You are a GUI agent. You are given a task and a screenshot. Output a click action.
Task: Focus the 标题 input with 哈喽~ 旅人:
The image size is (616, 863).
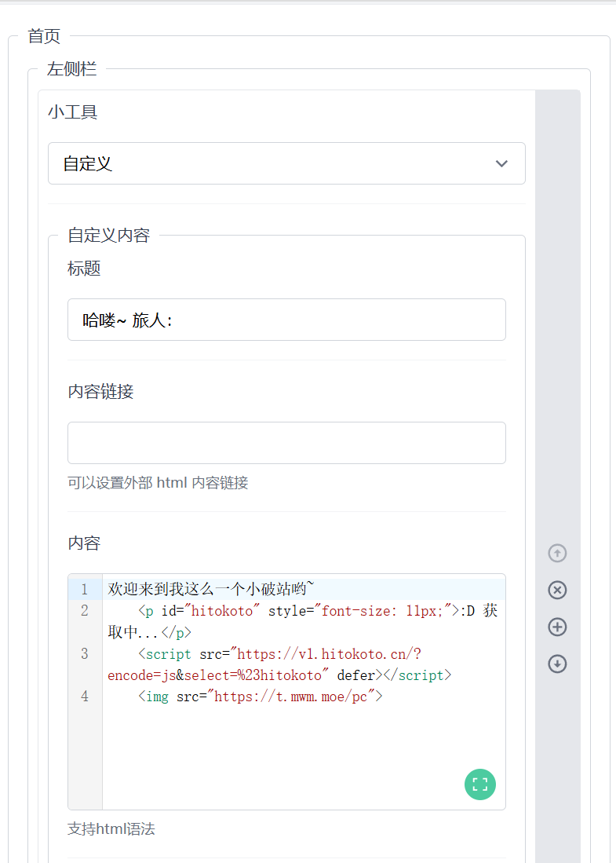(286, 320)
